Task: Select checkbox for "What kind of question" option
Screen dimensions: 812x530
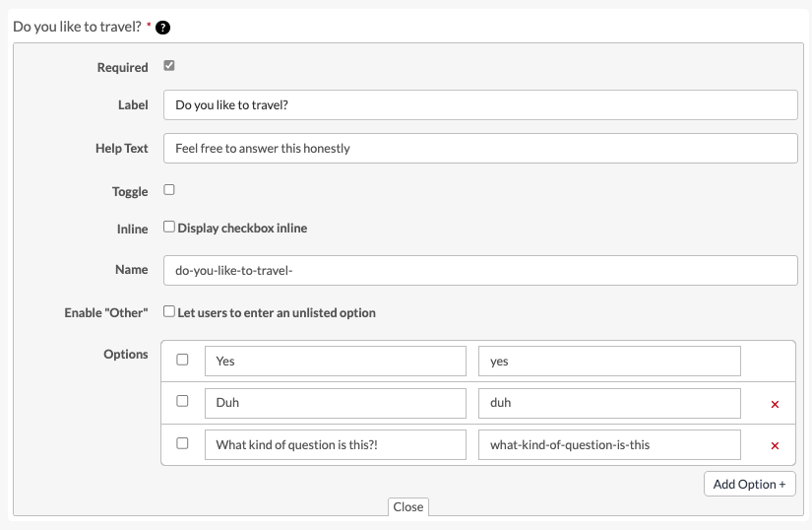Action: [x=182, y=443]
